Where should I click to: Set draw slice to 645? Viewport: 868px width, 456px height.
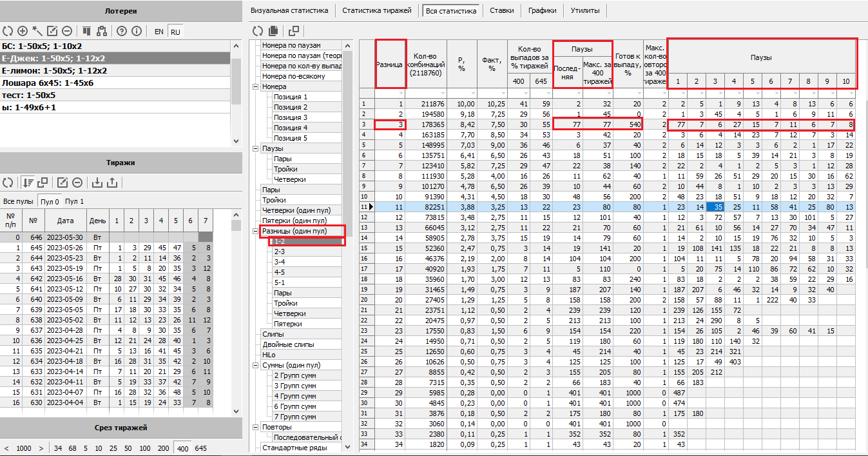coord(200,448)
